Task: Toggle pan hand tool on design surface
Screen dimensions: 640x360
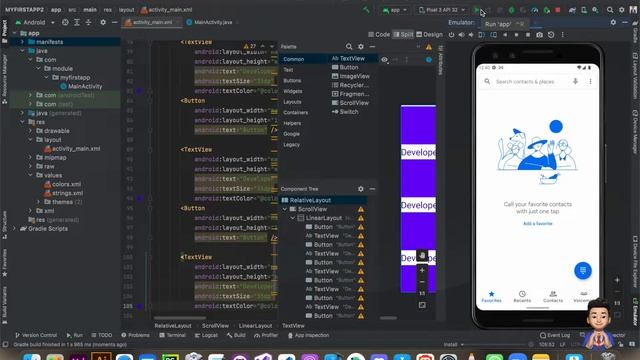Action: [x=422, y=256]
